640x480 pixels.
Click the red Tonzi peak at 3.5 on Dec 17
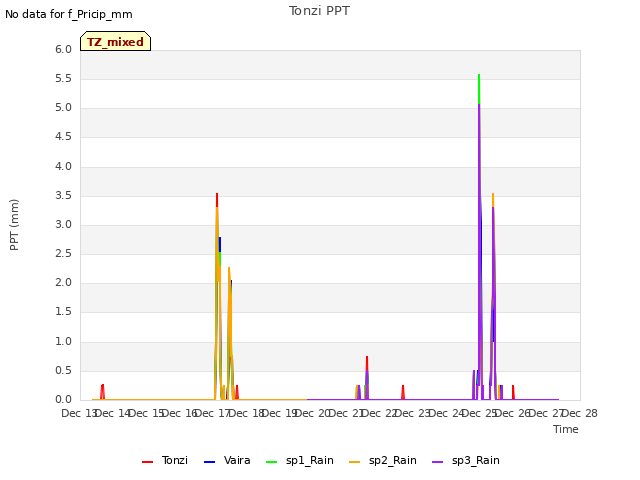click(x=217, y=195)
